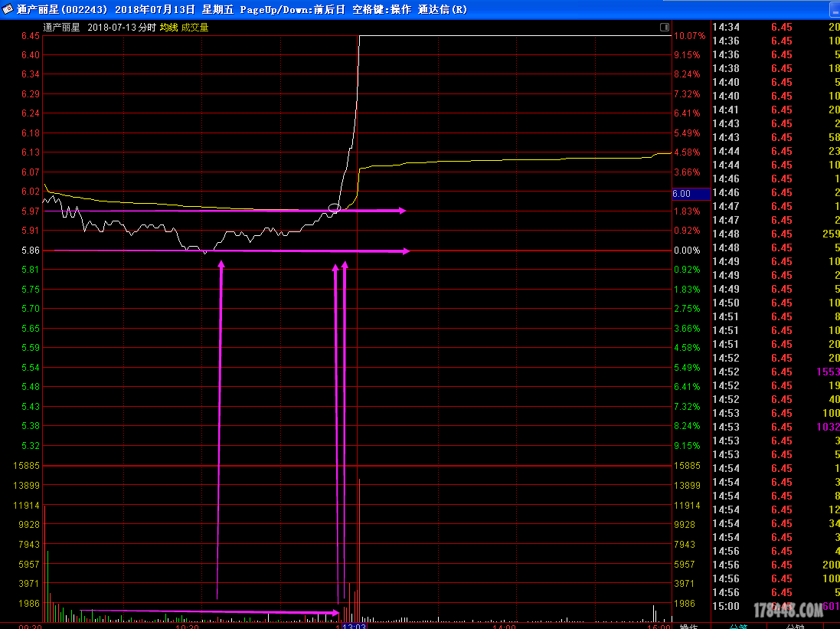Viewport: 840px width, 629px height.
Task: Click the 14:34 tick record row
Action: pos(776,27)
